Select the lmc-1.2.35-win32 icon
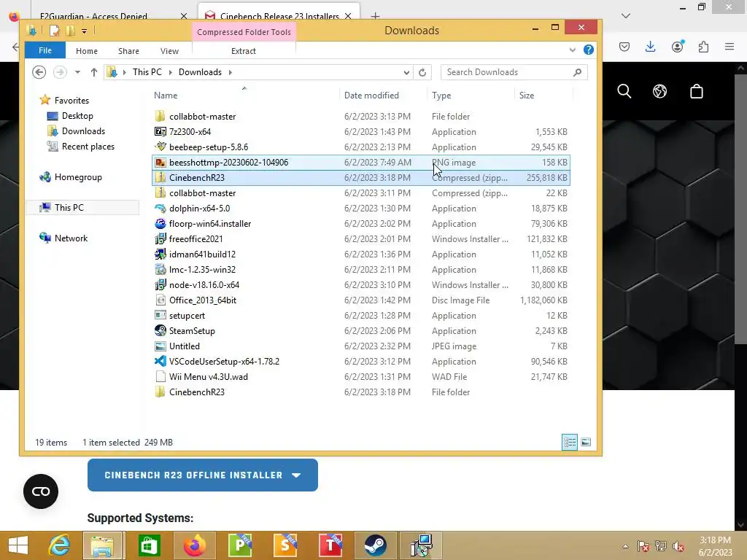This screenshot has width=747, height=560. (x=160, y=270)
